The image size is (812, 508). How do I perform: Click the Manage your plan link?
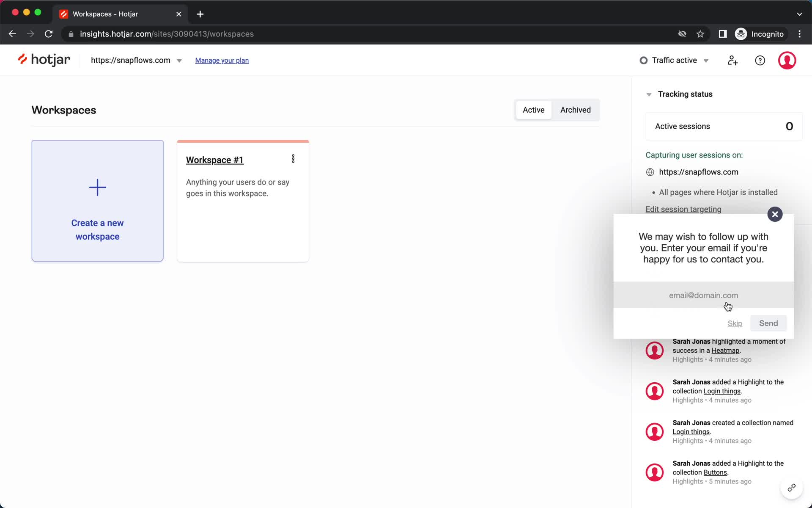[222, 60]
